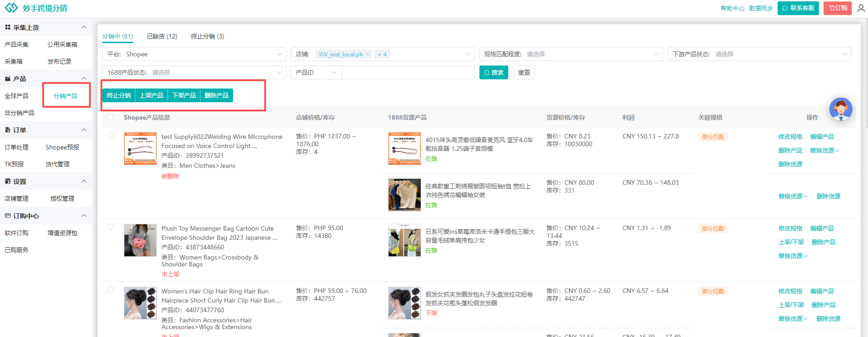The width and height of the screenshot is (868, 337).
Task: Open the 平台 Shopee dropdown
Action: pos(194,54)
